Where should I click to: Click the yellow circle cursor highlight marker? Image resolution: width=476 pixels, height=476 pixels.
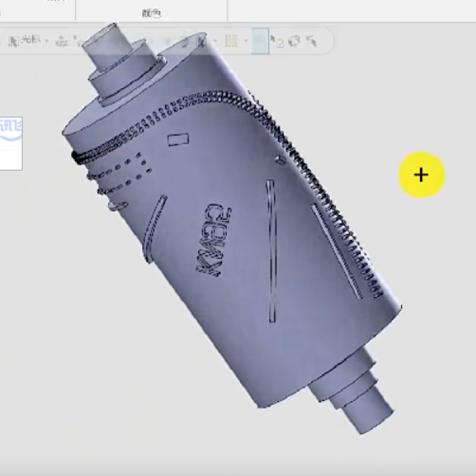pos(421,175)
